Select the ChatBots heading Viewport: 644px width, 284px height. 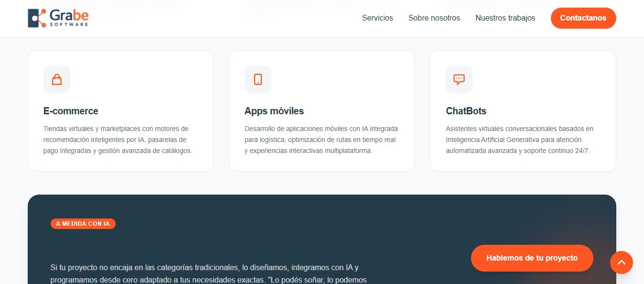[466, 111]
